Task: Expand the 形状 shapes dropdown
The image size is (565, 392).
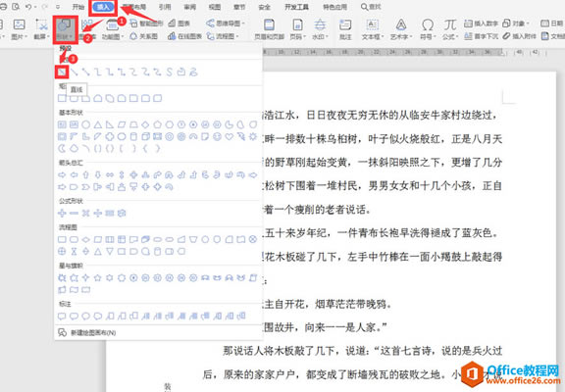Action: pyautogui.click(x=65, y=29)
